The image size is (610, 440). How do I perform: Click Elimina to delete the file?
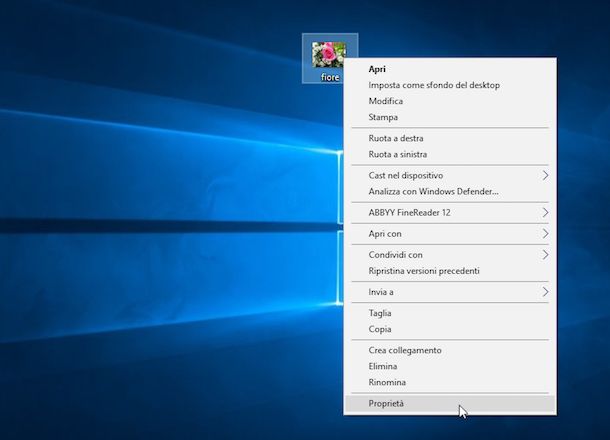(383, 366)
